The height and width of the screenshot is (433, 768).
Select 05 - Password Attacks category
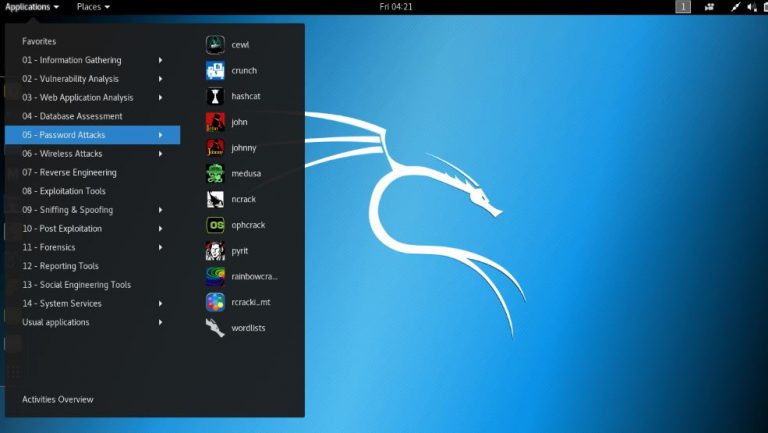tap(93, 135)
